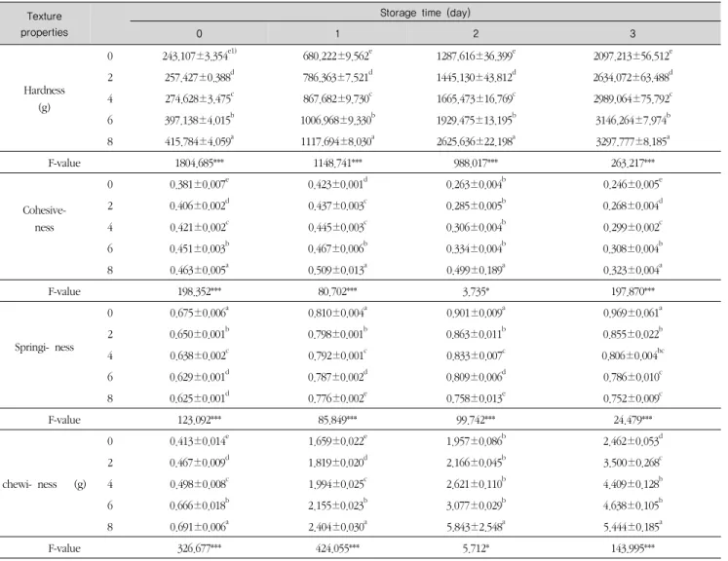Click springiness F-value 24.479***
728x561 pixels.
632,420
